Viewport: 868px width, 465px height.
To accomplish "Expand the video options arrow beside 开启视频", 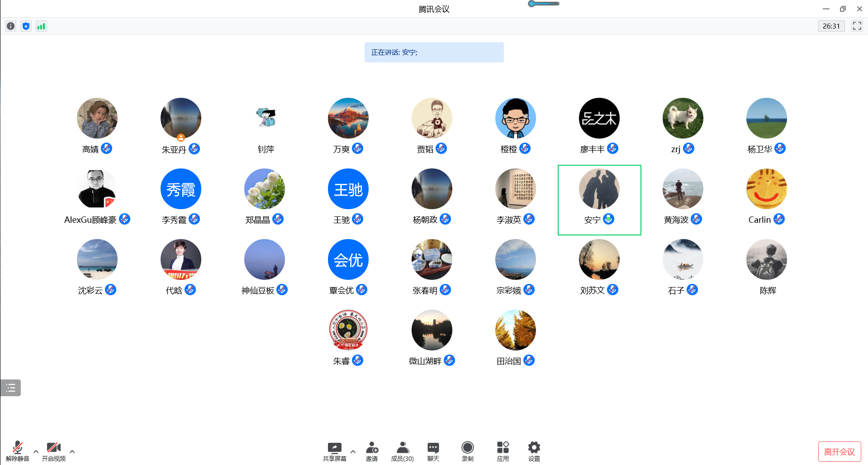I will pyautogui.click(x=72, y=451).
